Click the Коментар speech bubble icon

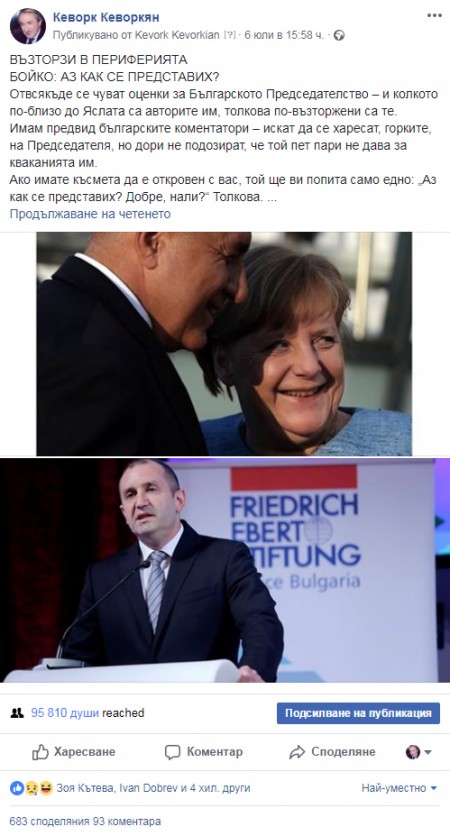click(x=172, y=752)
